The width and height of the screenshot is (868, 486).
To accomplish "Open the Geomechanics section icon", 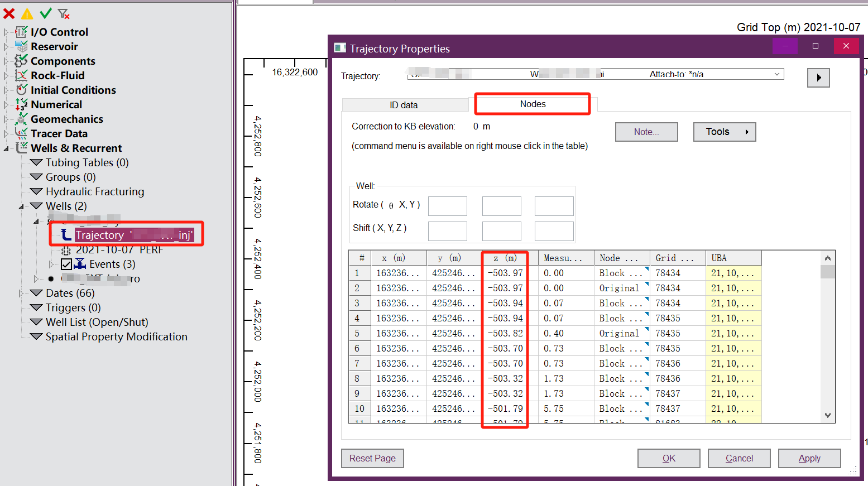I will (x=21, y=119).
